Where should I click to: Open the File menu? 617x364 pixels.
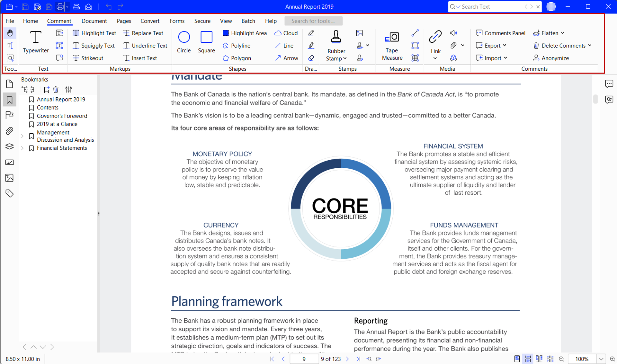pos(10,21)
